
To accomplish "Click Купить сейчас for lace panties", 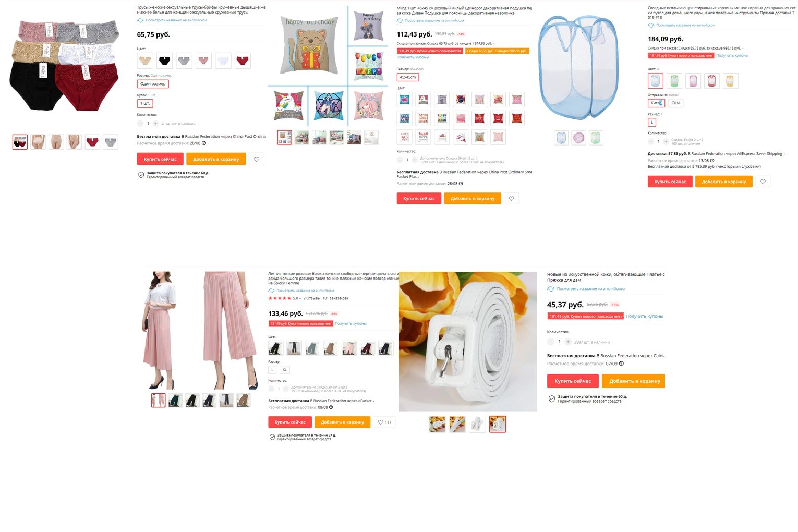I will point(160,159).
